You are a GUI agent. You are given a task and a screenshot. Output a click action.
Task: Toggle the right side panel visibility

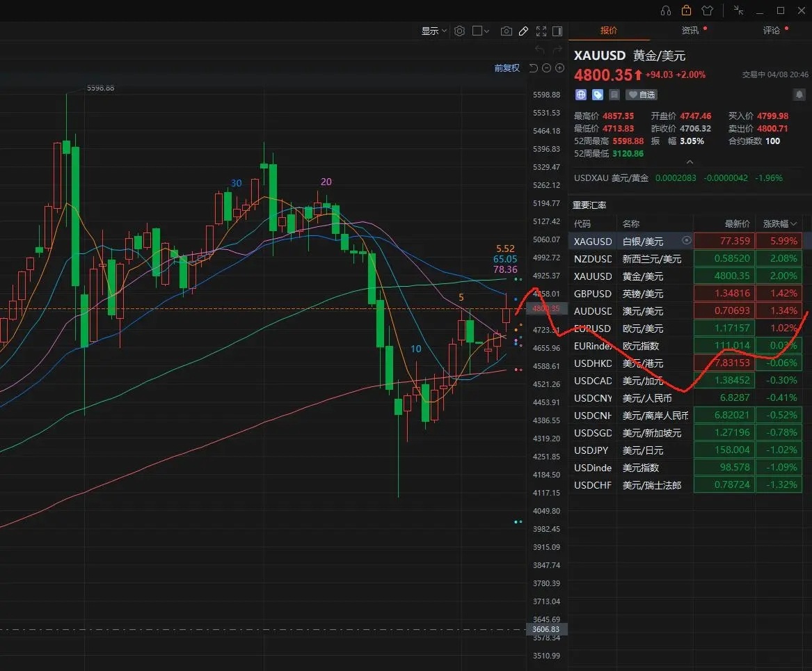pyautogui.click(x=557, y=31)
